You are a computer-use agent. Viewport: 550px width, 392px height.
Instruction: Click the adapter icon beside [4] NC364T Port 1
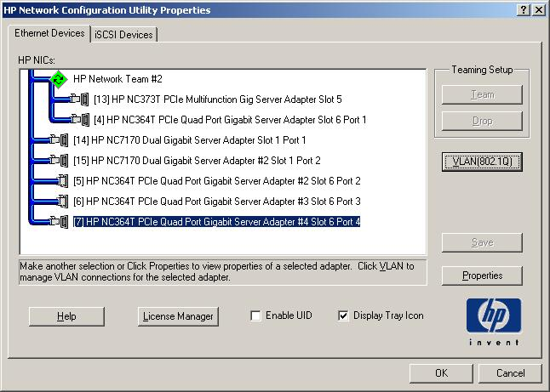(x=80, y=120)
